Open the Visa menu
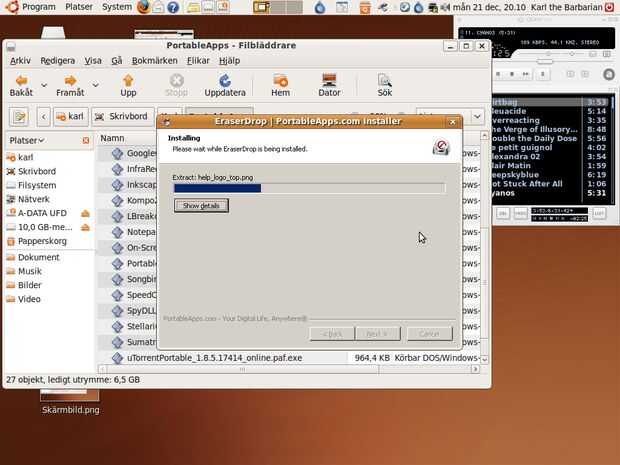 point(93,60)
